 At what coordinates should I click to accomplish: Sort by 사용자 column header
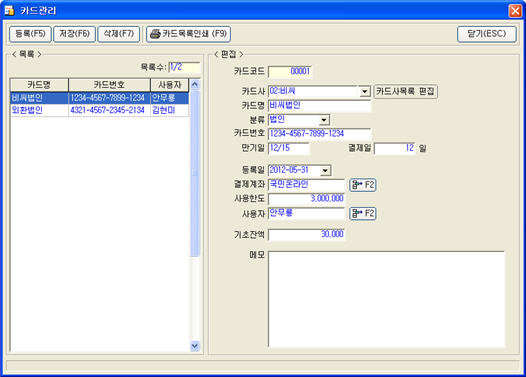click(x=170, y=85)
